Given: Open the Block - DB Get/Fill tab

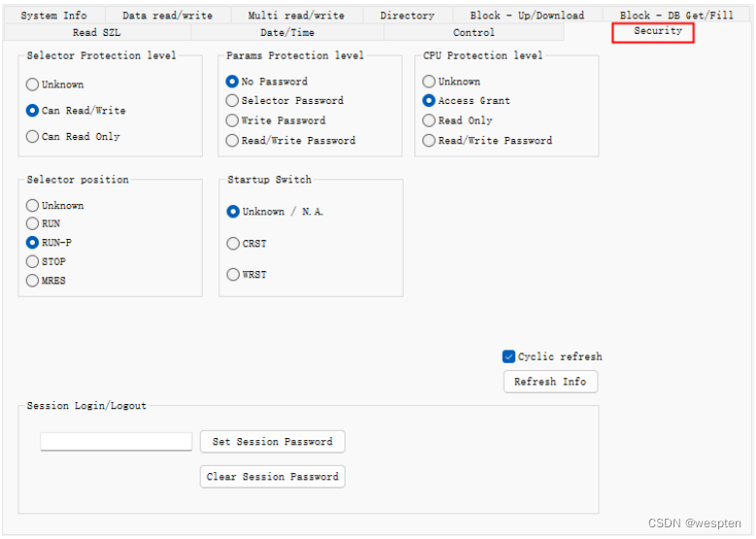Looking at the screenshot, I should [x=676, y=16].
